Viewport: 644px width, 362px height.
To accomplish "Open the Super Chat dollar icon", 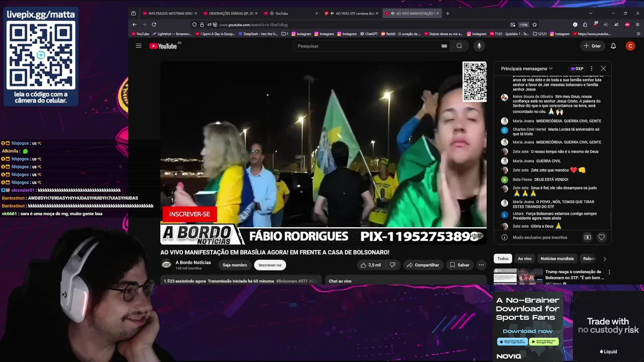I will click(x=587, y=237).
